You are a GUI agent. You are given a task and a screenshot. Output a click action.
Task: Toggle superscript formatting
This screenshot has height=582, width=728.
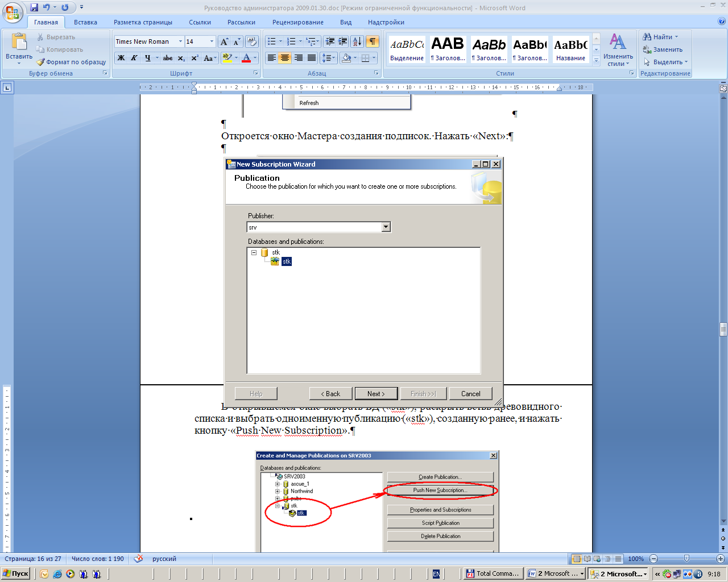195,58
